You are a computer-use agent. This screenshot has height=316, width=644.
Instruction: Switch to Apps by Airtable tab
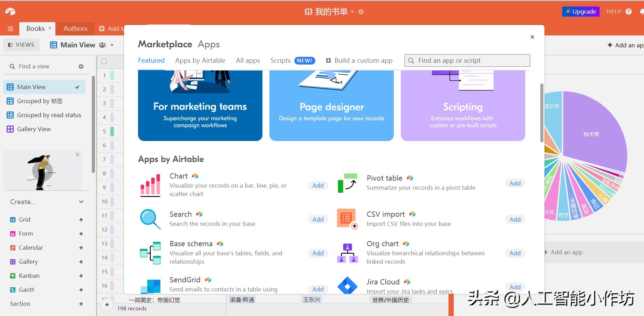point(200,60)
